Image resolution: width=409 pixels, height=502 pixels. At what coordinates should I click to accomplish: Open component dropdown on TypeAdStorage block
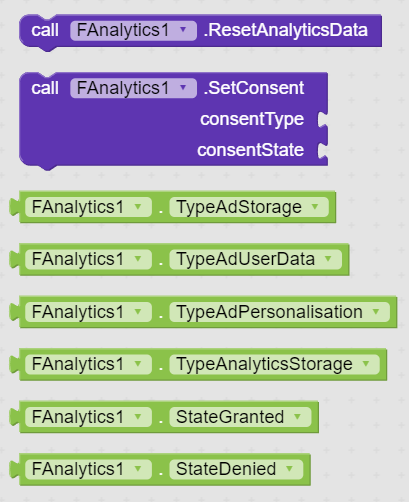88,207
